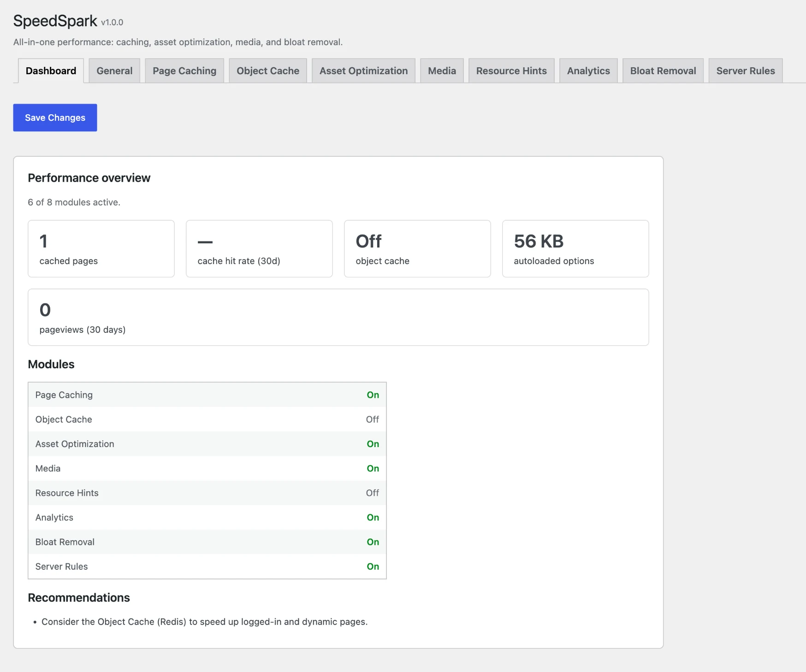Image resolution: width=806 pixels, height=672 pixels.
Task: Click the Page Caching module row label
Action: 64,395
